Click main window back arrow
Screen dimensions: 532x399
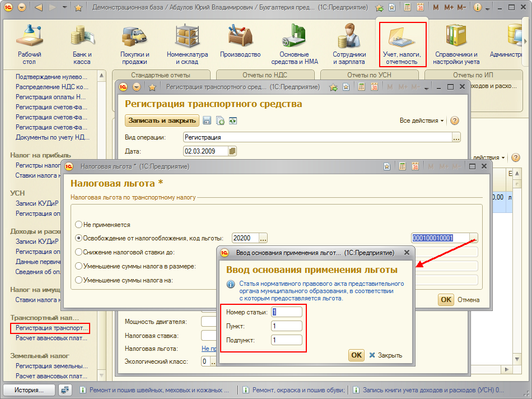click(39, 7)
